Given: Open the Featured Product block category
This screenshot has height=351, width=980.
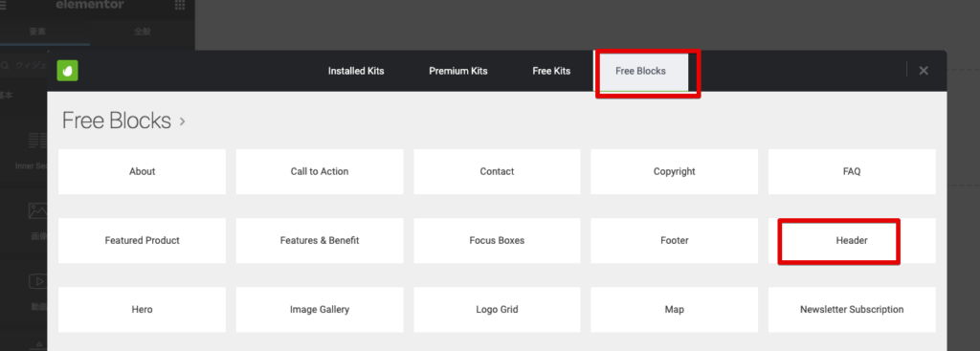Looking at the screenshot, I should point(142,240).
